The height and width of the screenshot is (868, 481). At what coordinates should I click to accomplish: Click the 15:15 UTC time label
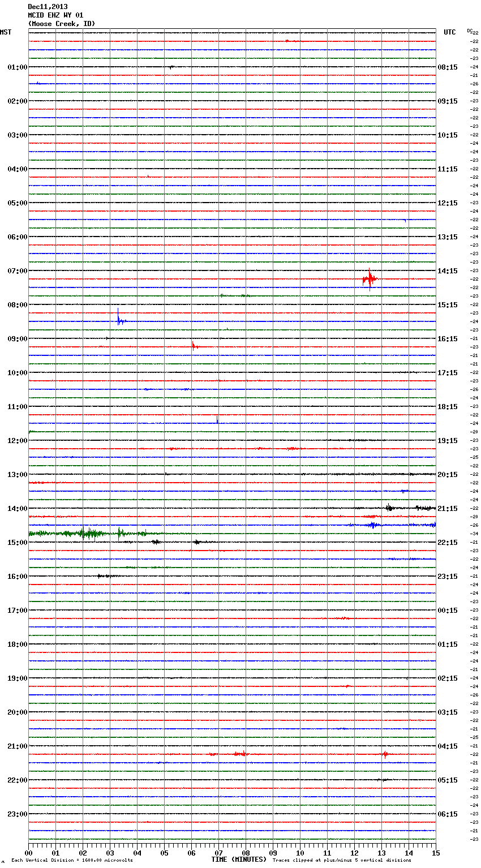[x=448, y=305]
